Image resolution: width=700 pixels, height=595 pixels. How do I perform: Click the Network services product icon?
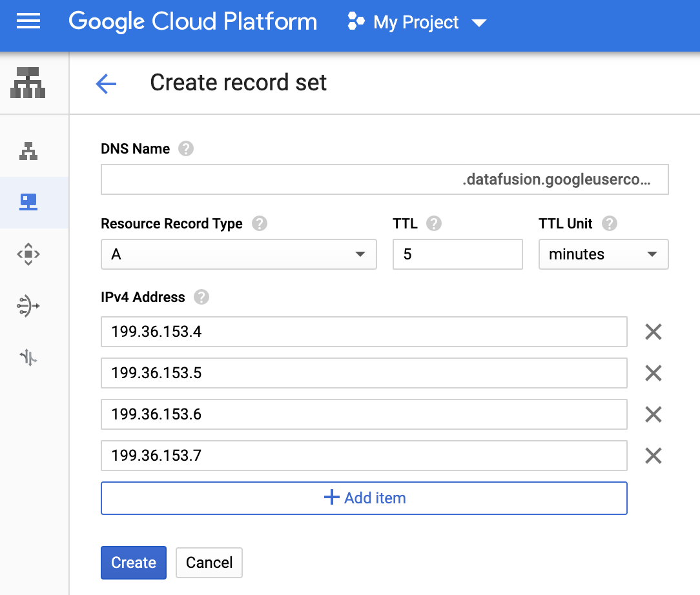click(28, 83)
